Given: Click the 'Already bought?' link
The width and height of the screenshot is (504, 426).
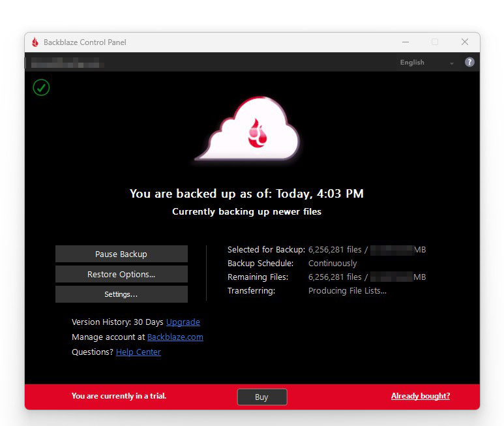Looking at the screenshot, I should 421,396.
